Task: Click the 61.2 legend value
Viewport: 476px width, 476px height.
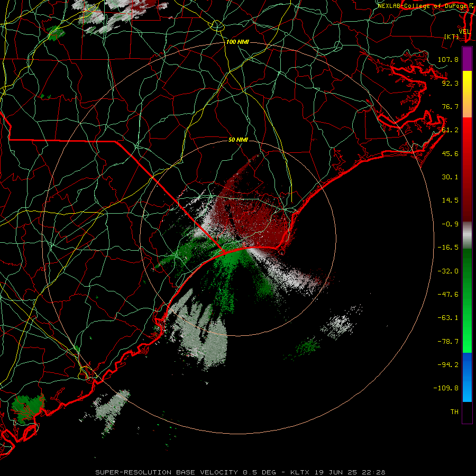Action: click(x=450, y=130)
